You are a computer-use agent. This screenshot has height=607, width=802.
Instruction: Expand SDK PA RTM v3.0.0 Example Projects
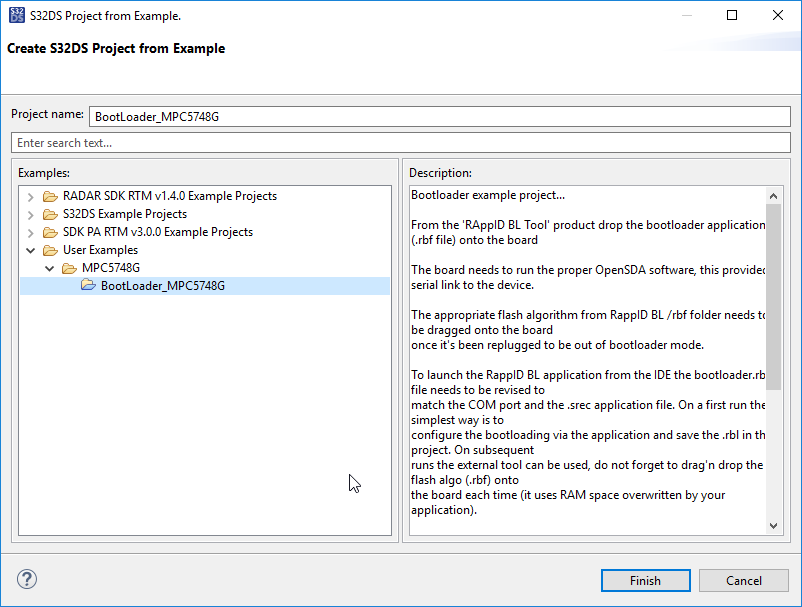click(x=31, y=233)
